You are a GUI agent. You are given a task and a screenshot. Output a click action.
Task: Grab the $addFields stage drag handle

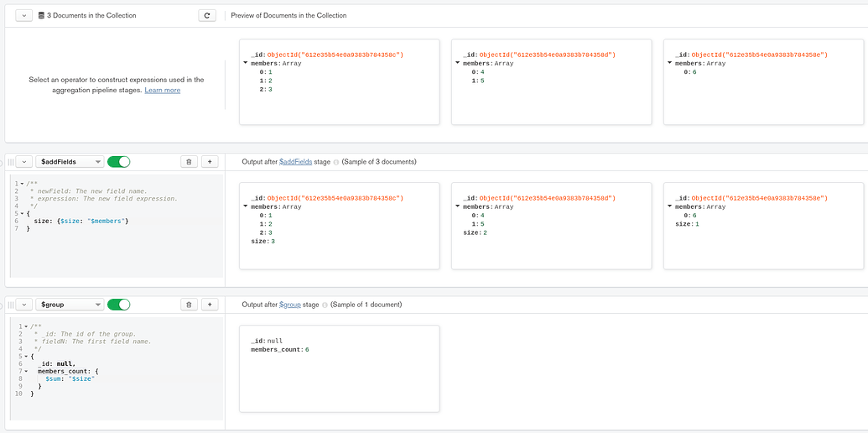pos(11,161)
